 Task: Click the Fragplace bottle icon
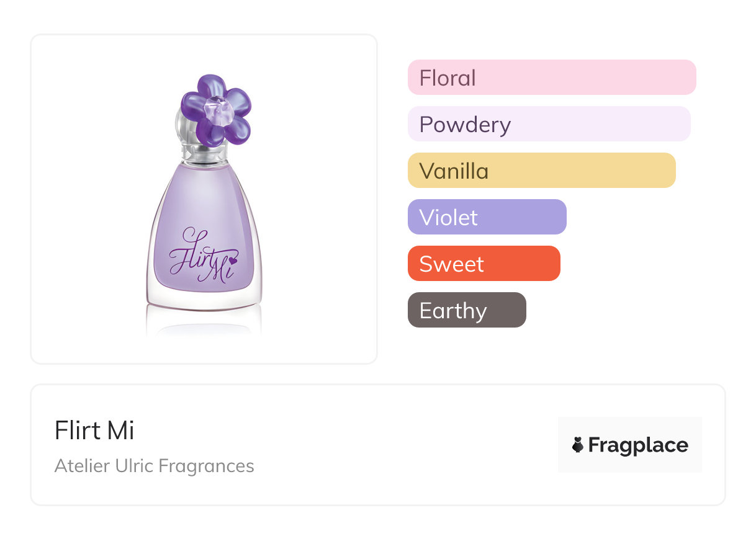tap(578, 445)
